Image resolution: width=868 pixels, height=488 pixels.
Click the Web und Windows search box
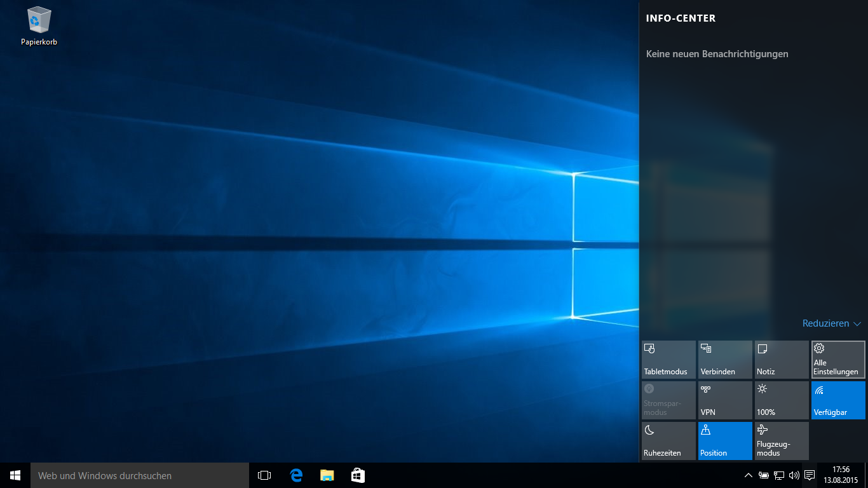[140, 475]
